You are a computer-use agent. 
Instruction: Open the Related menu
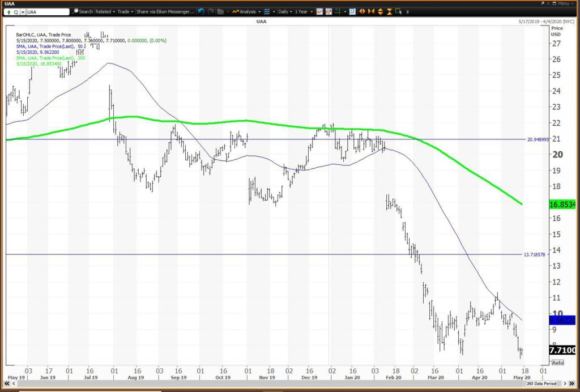click(x=105, y=12)
